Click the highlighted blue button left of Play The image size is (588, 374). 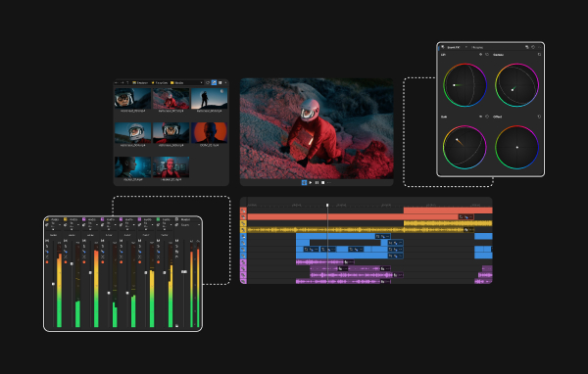[x=304, y=182]
